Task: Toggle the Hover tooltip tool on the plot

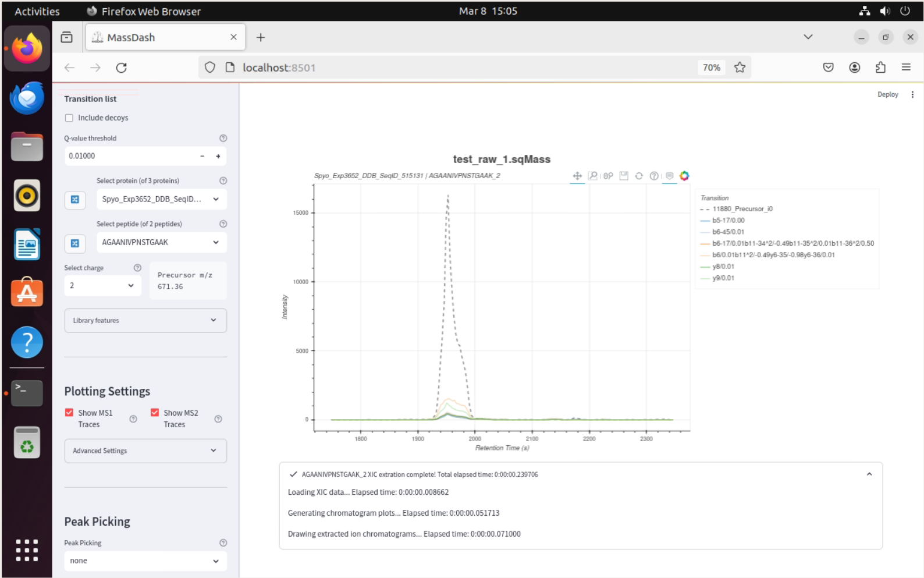Action: 670,176
